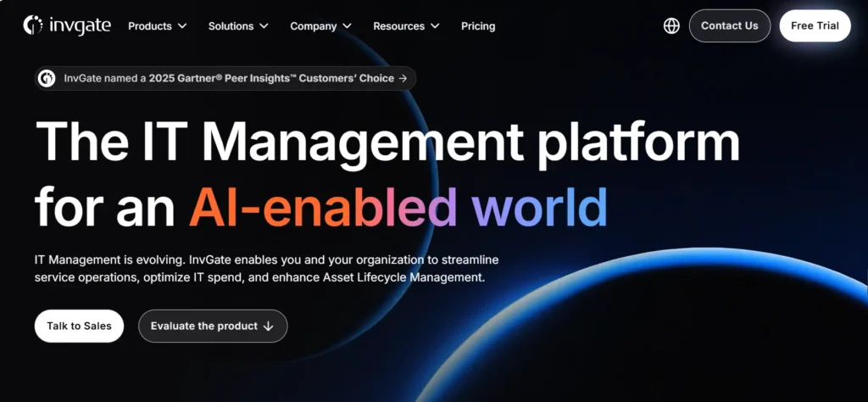
Task: Select the Resources menu label
Action: click(398, 26)
